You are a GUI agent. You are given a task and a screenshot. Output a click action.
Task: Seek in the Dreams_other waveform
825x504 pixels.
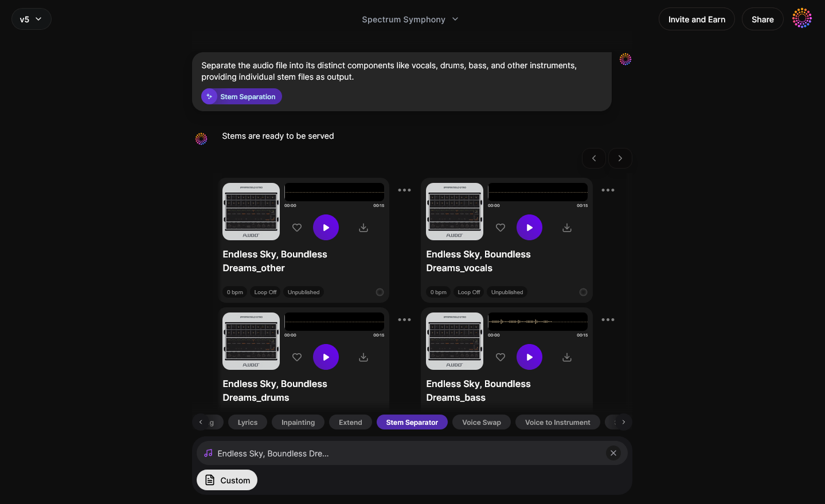click(334, 192)
